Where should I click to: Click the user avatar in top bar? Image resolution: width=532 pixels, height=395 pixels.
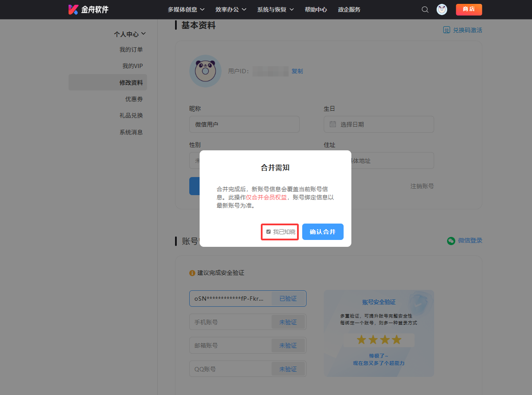click(x=441, y=9)
